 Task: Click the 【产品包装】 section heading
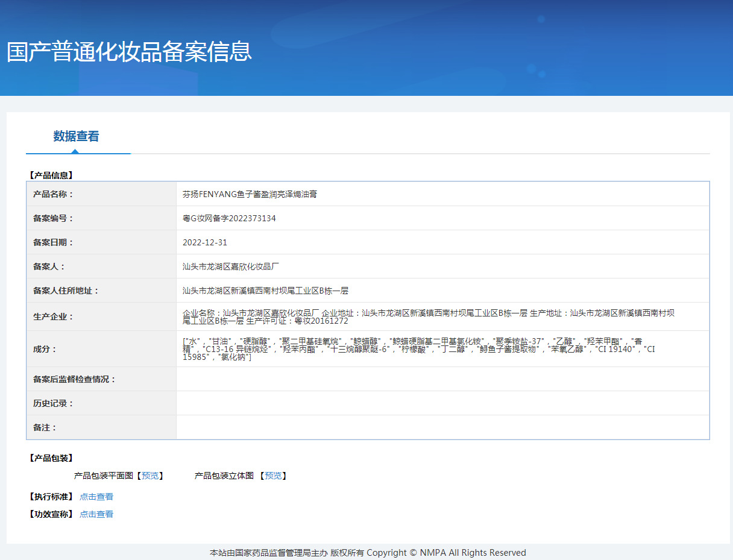tap(51, 458)
